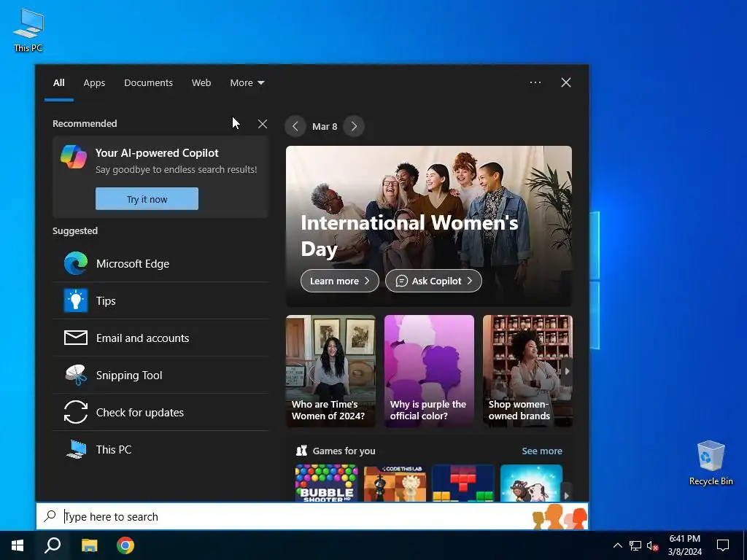Open the Copilot logo icon in Recommended

point(74,157)
